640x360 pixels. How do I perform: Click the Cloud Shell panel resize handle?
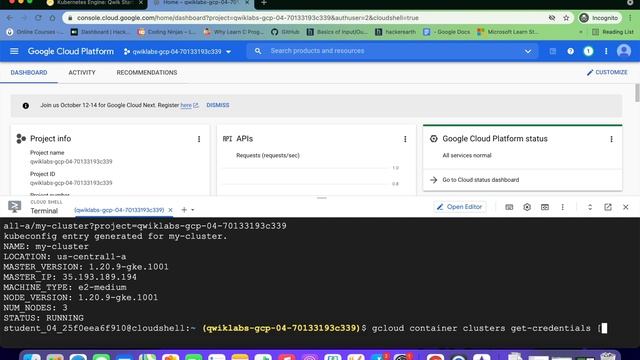[x=322, y=198]
